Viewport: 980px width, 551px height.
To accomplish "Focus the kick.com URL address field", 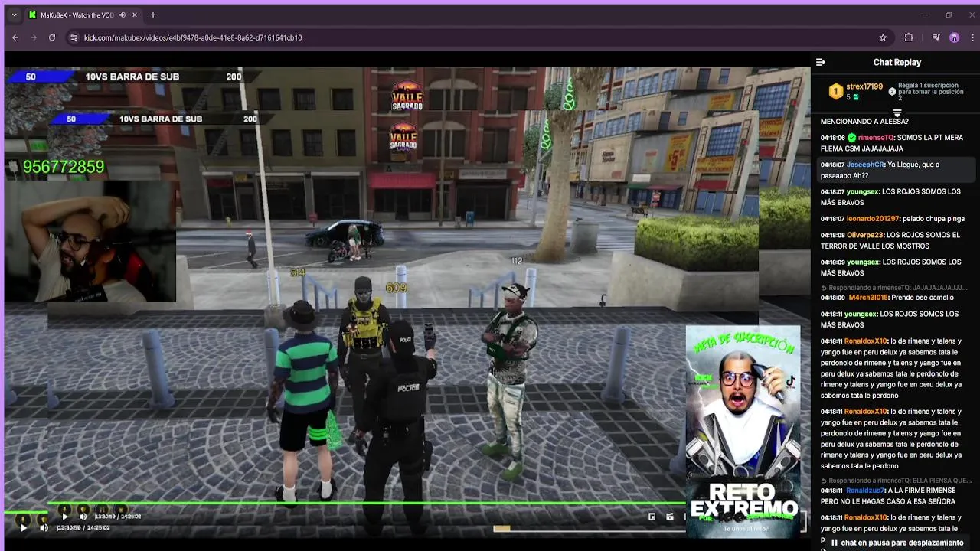I will (482, 37).
